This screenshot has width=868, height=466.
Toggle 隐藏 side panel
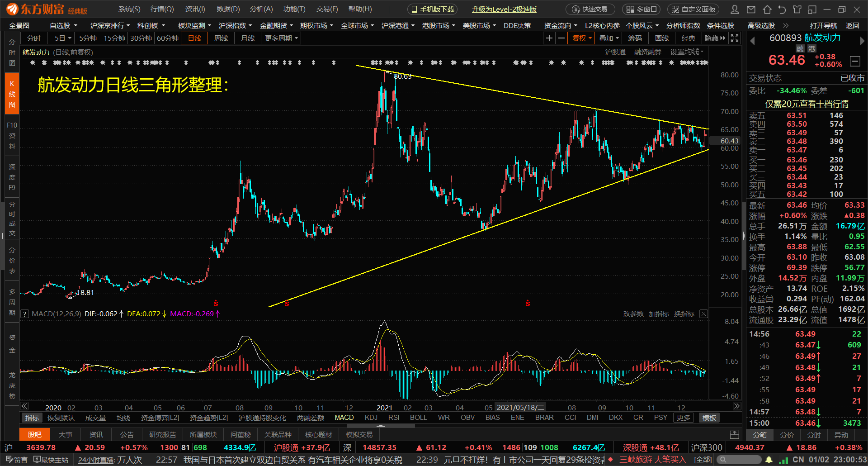click(x=715, y=38)
